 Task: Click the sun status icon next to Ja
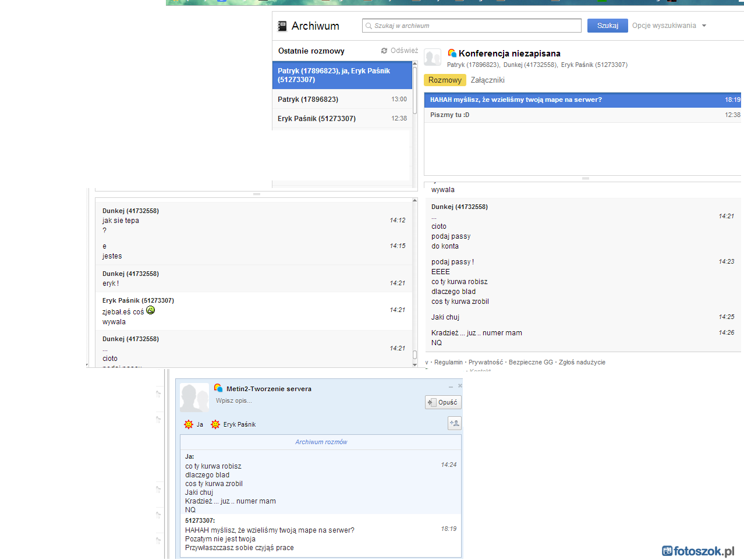[x=189, y=424]
